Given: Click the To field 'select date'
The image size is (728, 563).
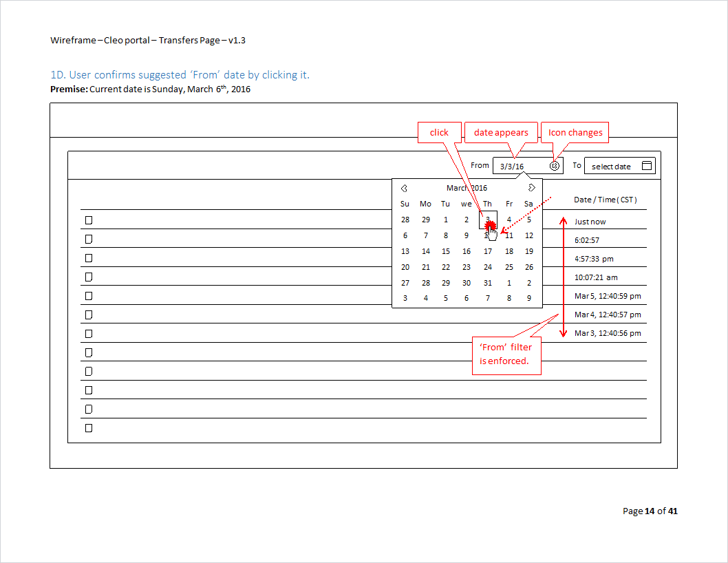Looking at the screenshot, I should (x=620, y=166).
